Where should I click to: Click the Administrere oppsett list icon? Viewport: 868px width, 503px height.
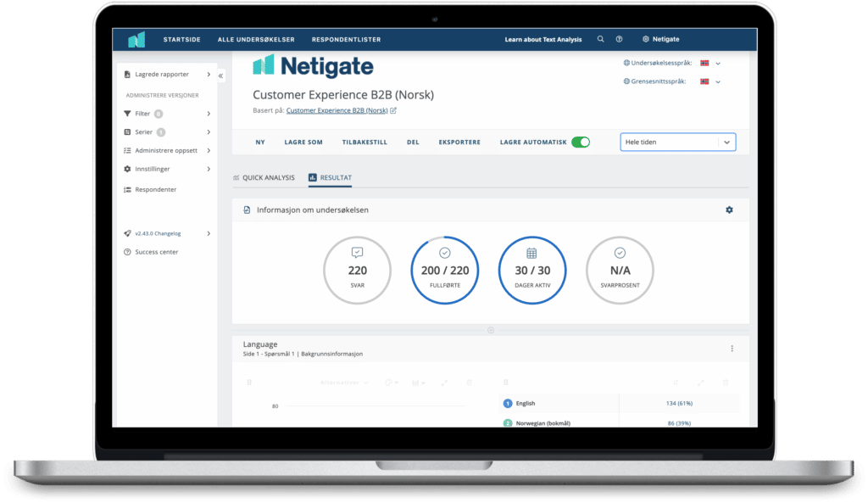[x=127, y=150]
